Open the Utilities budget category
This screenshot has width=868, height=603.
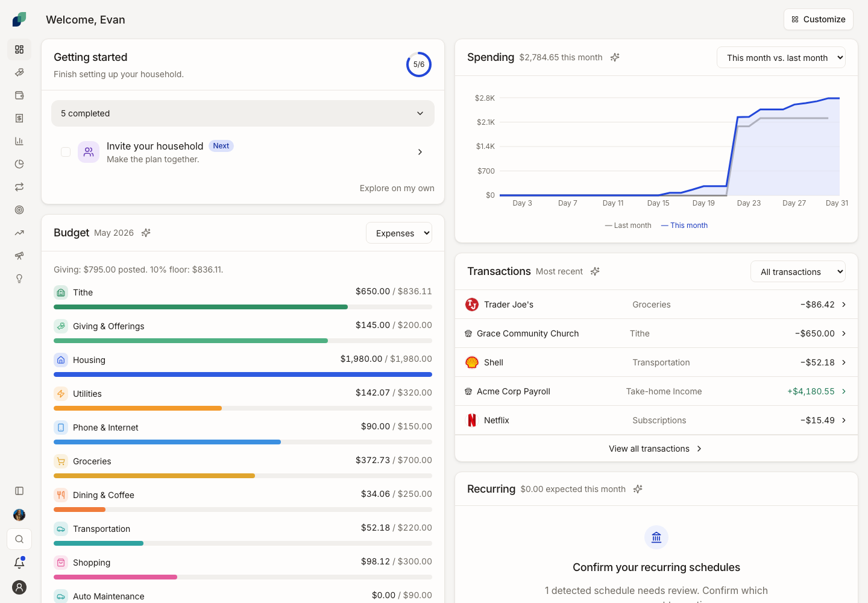click(x=243, y=399)
